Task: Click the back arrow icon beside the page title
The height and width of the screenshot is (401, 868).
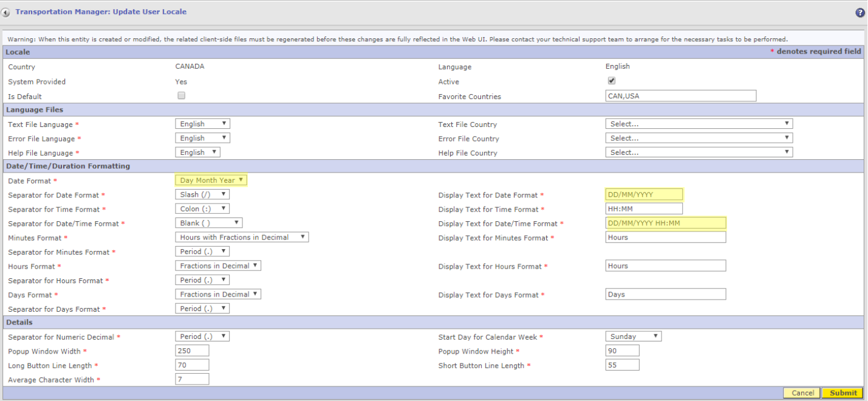Action: click(6, 12)
